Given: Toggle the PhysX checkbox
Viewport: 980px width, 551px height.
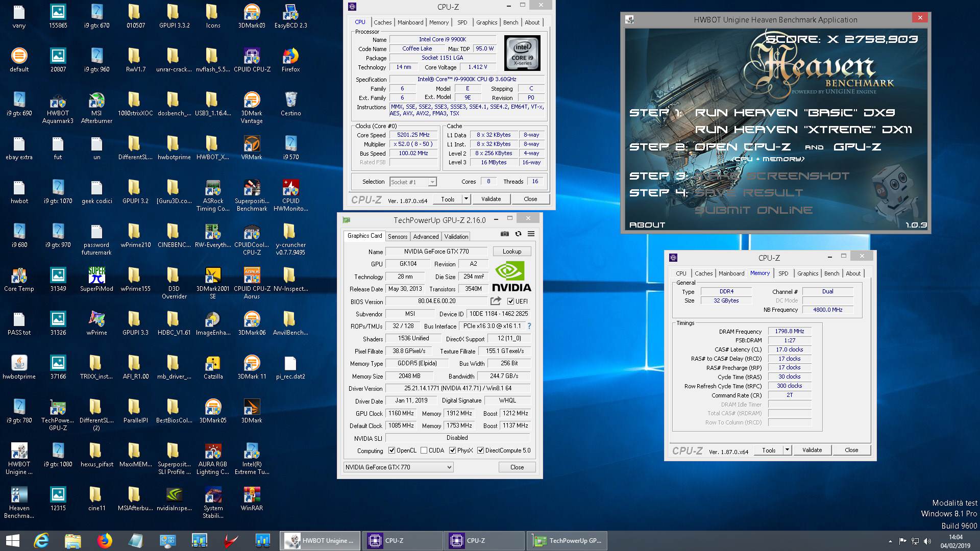Looking at the screenshot, I should click(452, 450).
